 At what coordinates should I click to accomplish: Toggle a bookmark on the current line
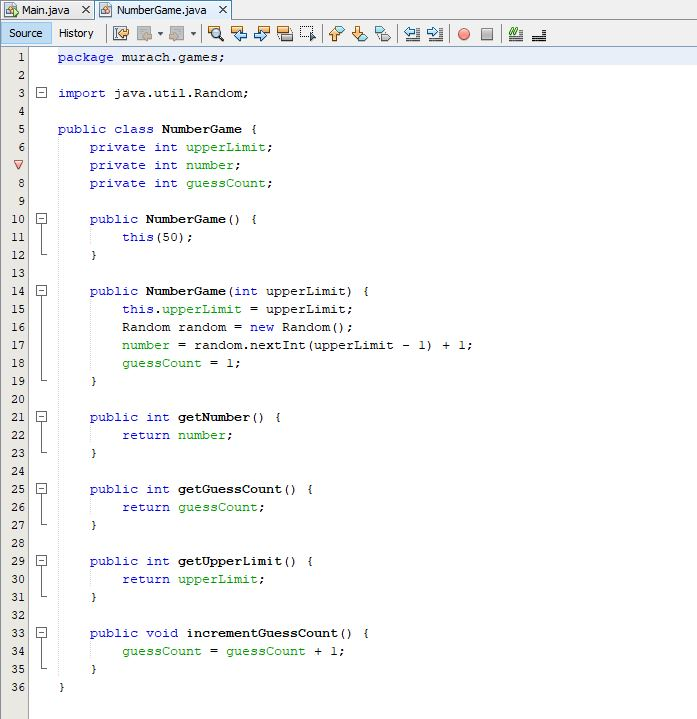[383, 33]
